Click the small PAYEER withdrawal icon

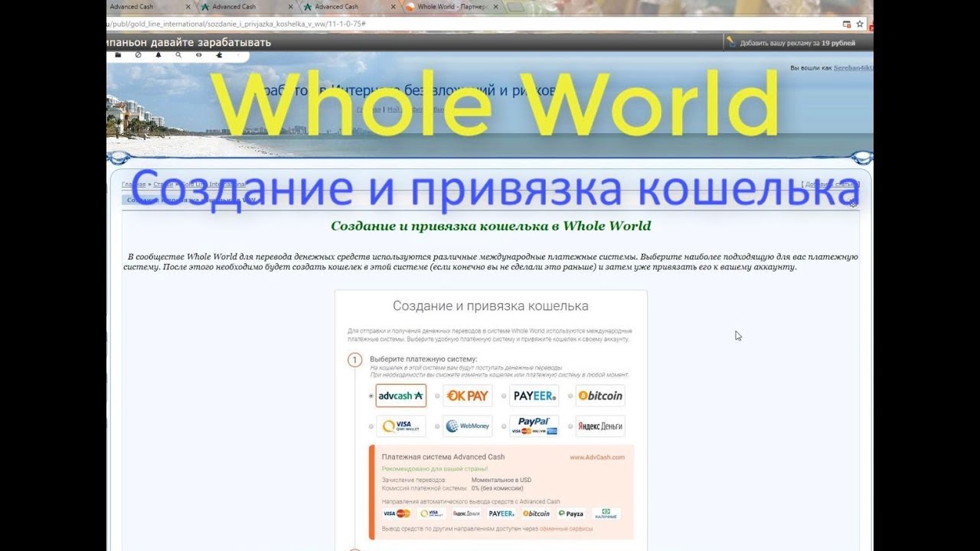point(501,514)
